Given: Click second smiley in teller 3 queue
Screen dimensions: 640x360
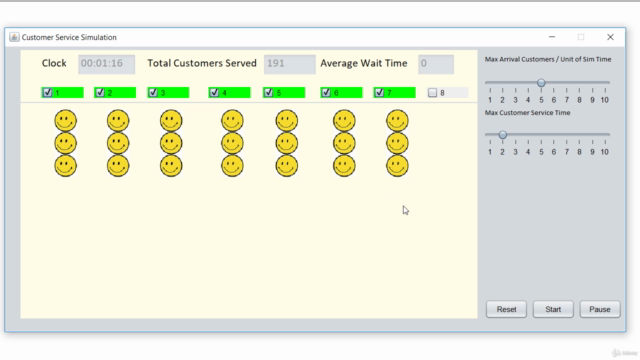Looking at the screenshot, I should [171, 143].
